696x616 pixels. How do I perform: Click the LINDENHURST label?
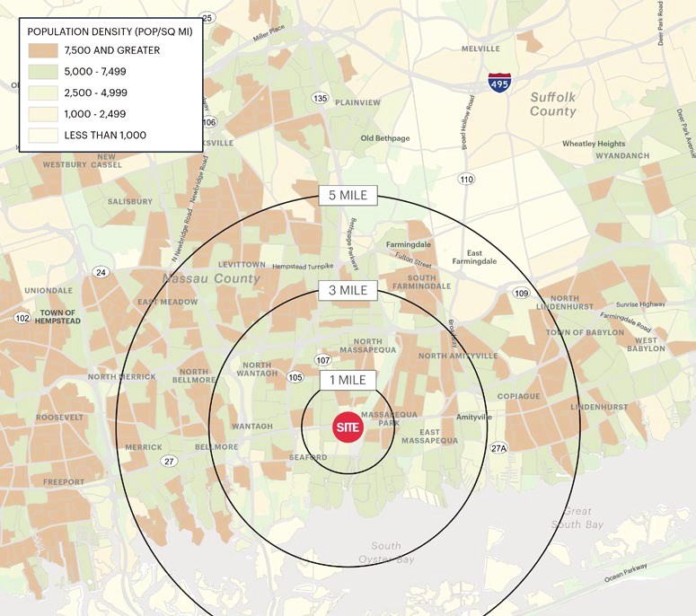tap(599, 407)
